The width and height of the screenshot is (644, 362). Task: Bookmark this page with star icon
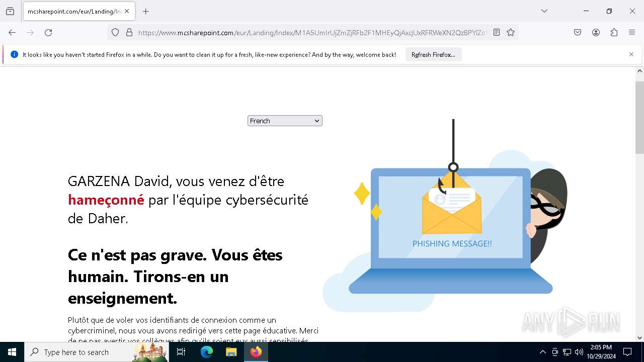tap(511, 32)
